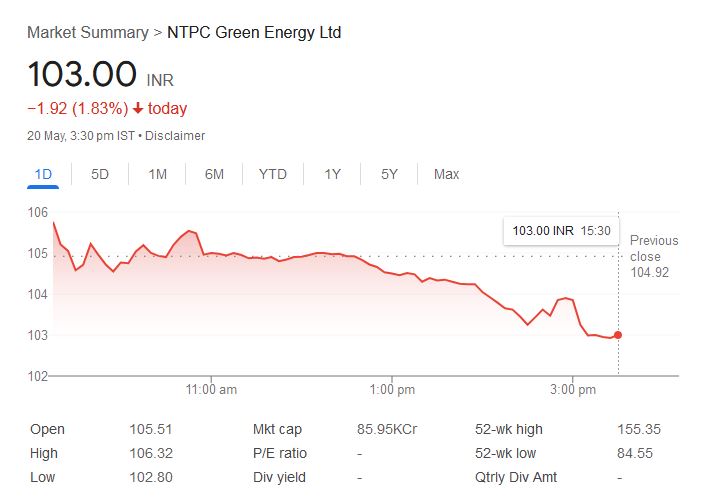
Task: Switch chart to 1Y view
Action: 332,174
